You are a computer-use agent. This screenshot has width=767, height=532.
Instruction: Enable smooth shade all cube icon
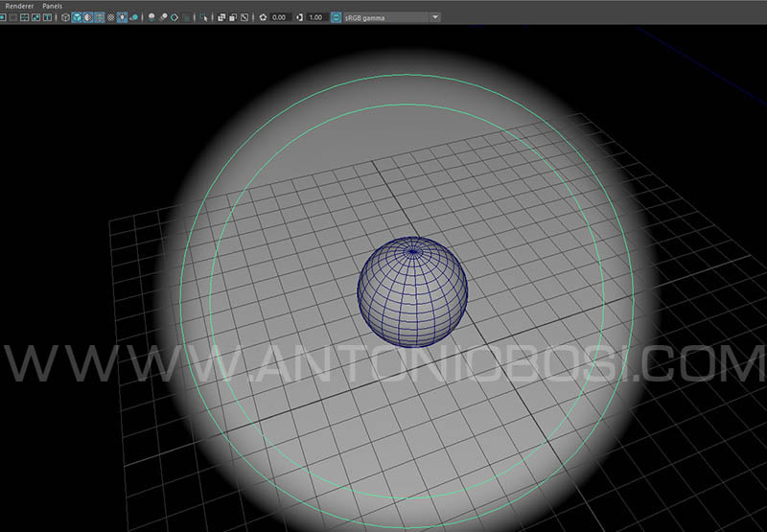[77, 17]
